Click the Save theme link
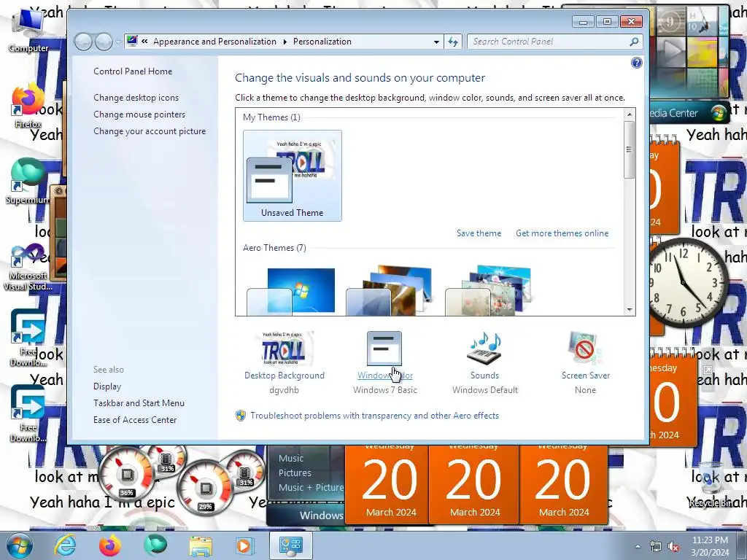 pyautogui.click(x=479, y=233)
